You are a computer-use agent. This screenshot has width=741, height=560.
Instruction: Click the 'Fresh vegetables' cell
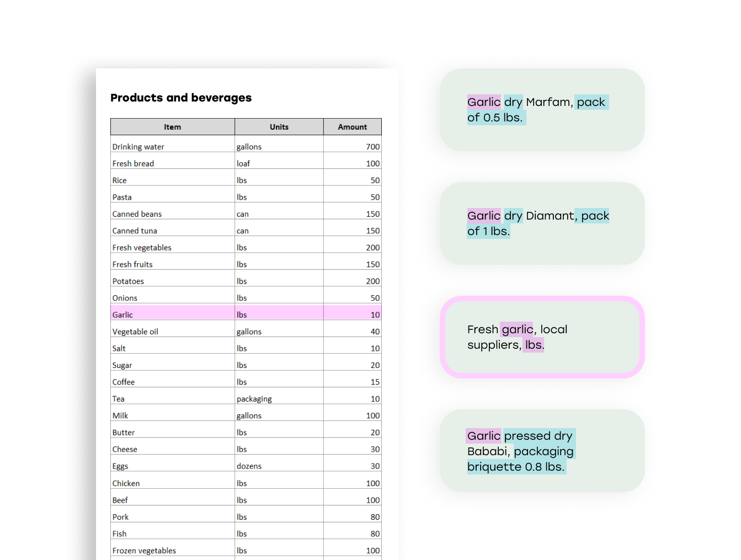click(x=173, y=245)
